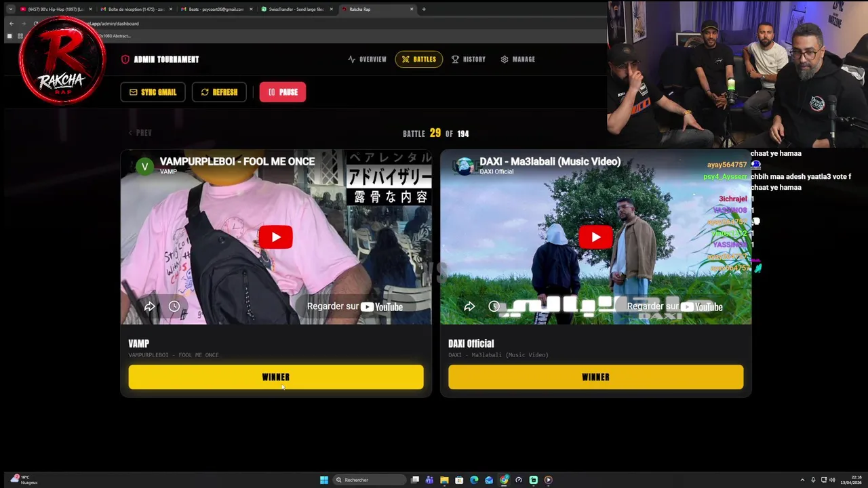Share the DAXI Ma3labali video
Screen dimensions: 868x488
[469, 306]
